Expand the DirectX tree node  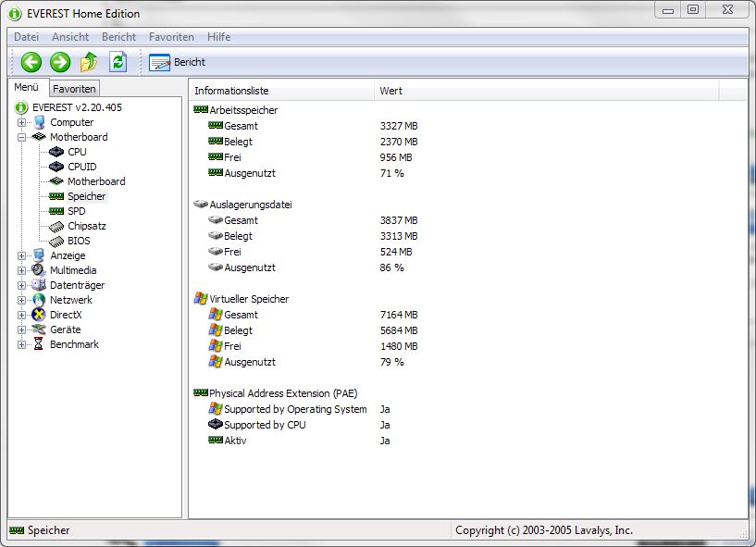coord(21,315)
